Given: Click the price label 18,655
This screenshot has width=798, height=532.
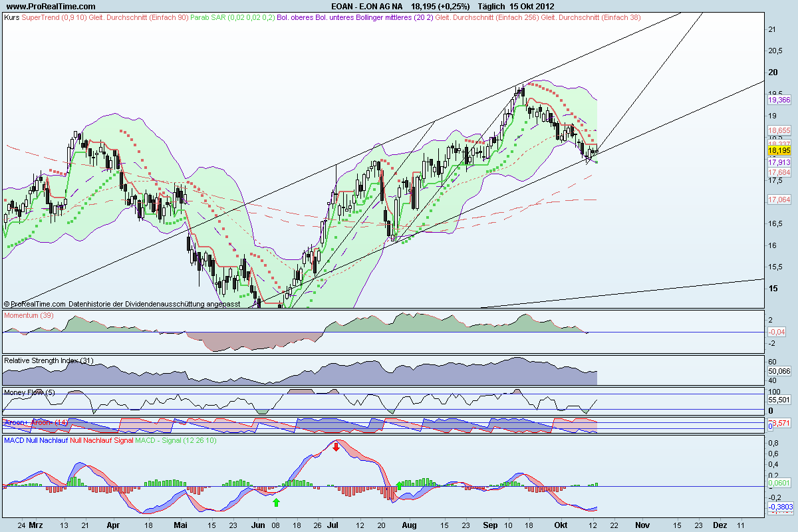Looking at the screenshot, I should click(779, 130).
